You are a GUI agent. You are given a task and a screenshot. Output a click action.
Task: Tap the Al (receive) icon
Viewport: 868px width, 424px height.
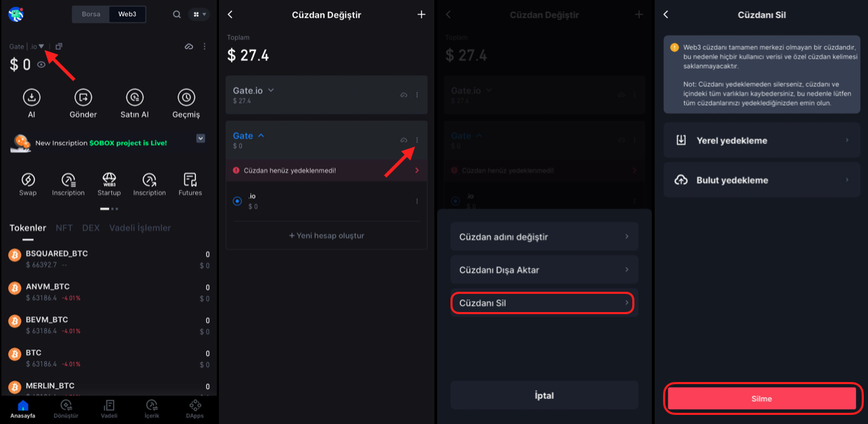point(31,98)
